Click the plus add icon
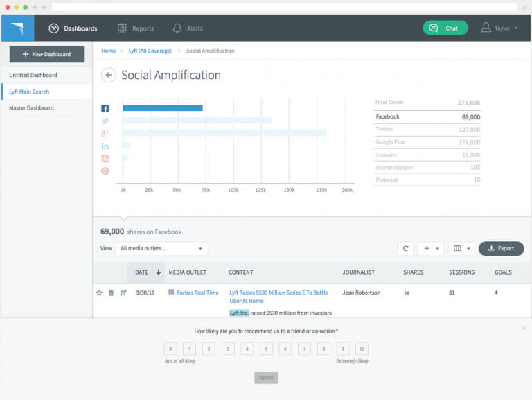This screenshot has height=400, width=532. coord(427,249)
